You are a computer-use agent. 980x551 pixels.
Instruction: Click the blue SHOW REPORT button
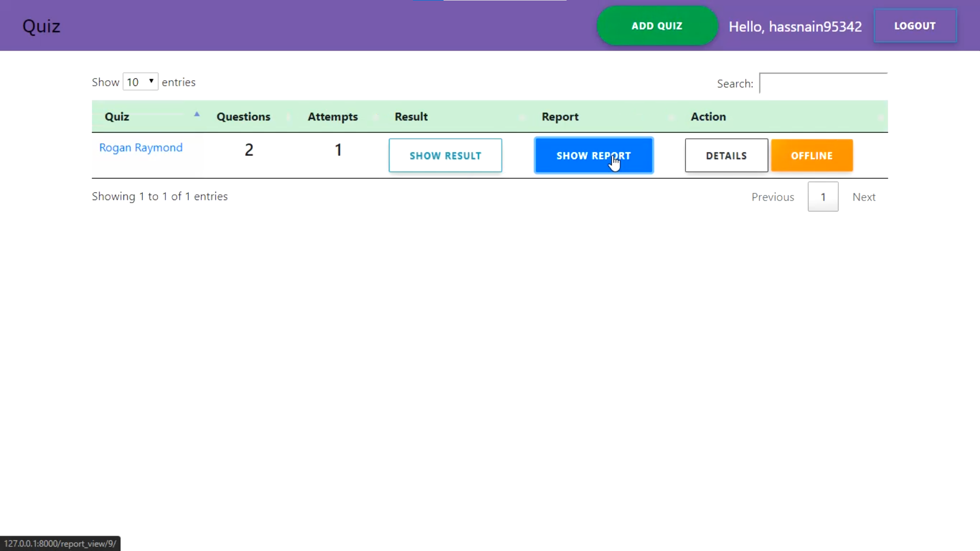594,156
